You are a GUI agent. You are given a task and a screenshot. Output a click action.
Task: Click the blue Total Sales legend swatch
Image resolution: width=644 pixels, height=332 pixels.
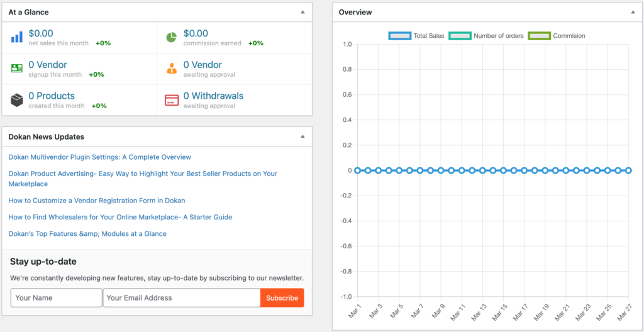(399, 36)
